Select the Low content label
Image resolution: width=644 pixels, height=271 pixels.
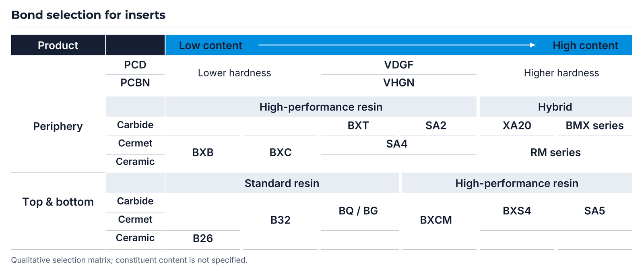(211, 45)
